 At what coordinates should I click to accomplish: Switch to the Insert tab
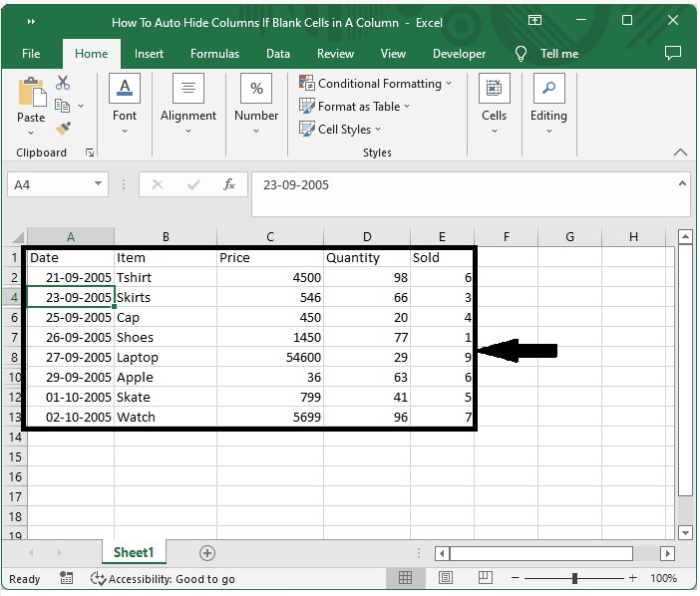pyautogui.click(x=149, y=54)
